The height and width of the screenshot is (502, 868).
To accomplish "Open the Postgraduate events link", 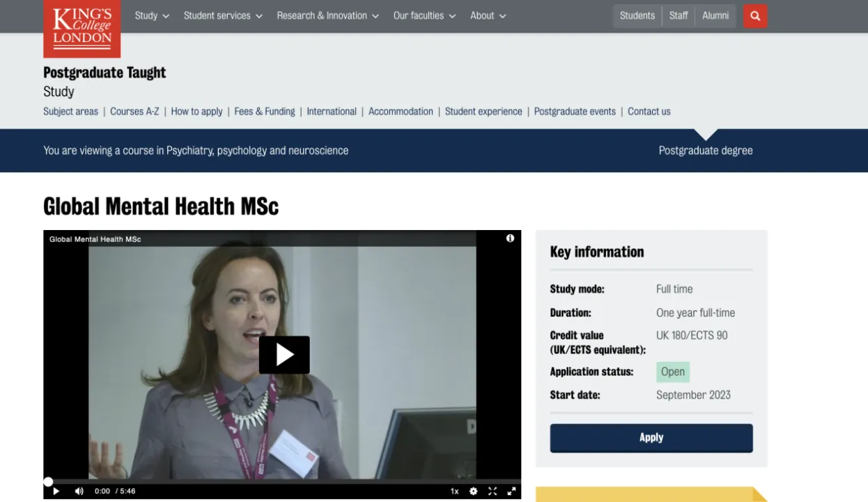I will tap(575, 112).
